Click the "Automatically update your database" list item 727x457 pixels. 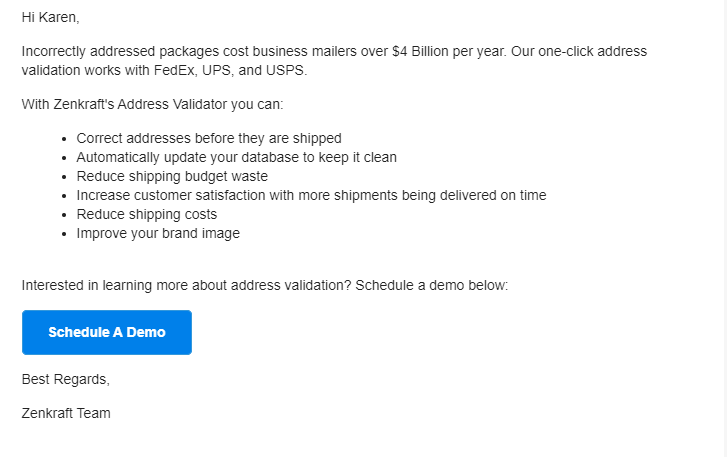tap(236, 157)
